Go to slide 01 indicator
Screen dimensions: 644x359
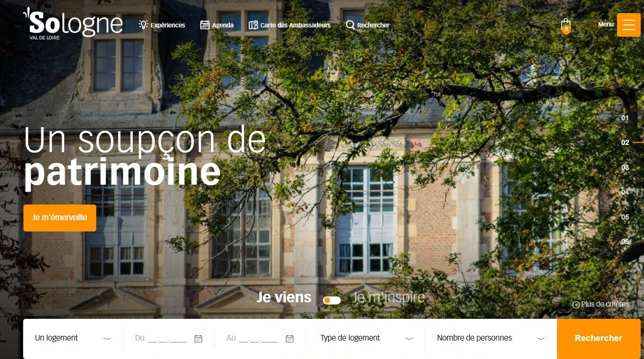[x=625, y=118]
